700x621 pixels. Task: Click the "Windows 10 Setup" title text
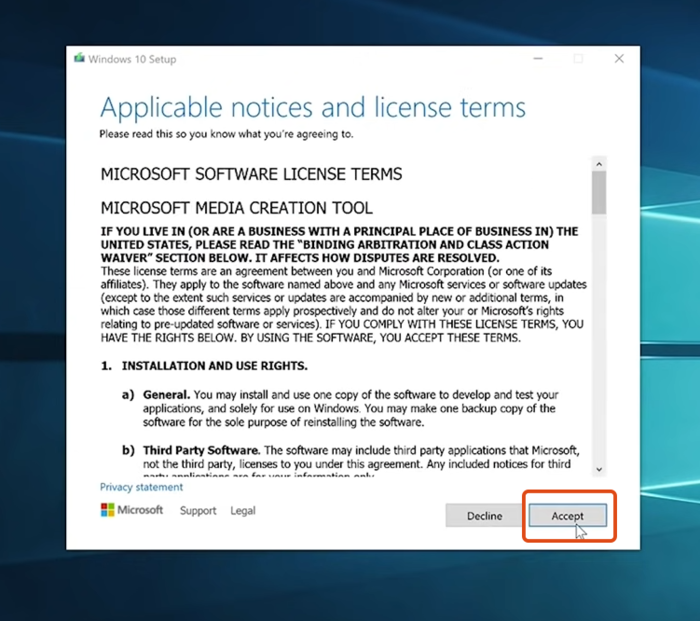(x=132, y=59)
